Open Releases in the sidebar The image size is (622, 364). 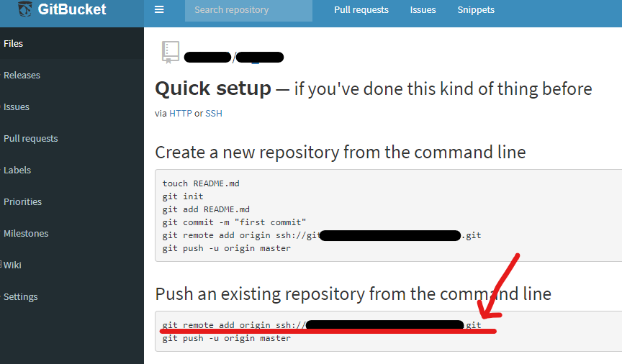click(x=72, y=75)
